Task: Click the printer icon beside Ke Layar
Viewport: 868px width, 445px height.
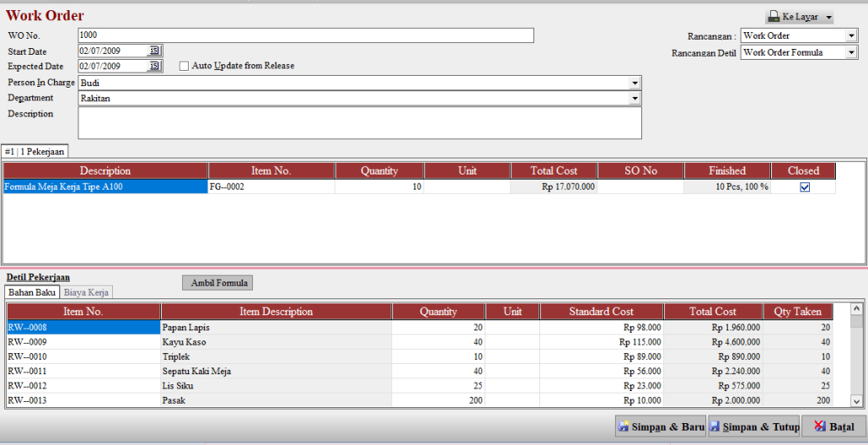Action: click(x=774, y=17)
